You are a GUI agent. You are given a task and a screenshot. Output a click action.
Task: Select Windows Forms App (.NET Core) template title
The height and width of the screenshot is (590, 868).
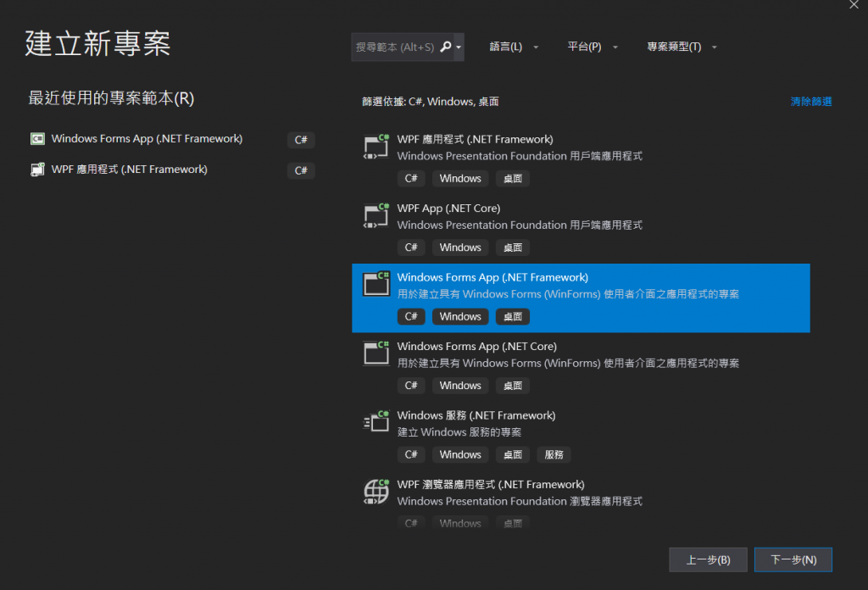click(x=476, y=347)
